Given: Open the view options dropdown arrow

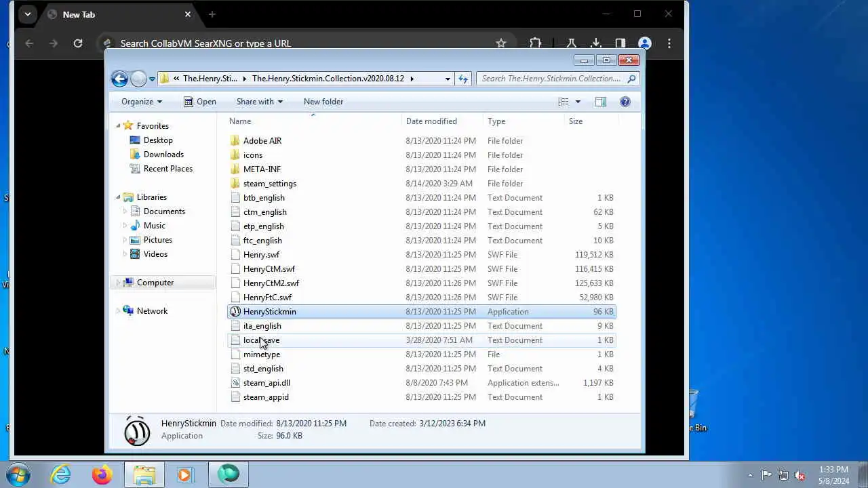Looking at the screenshot, I should coord(578,102).
